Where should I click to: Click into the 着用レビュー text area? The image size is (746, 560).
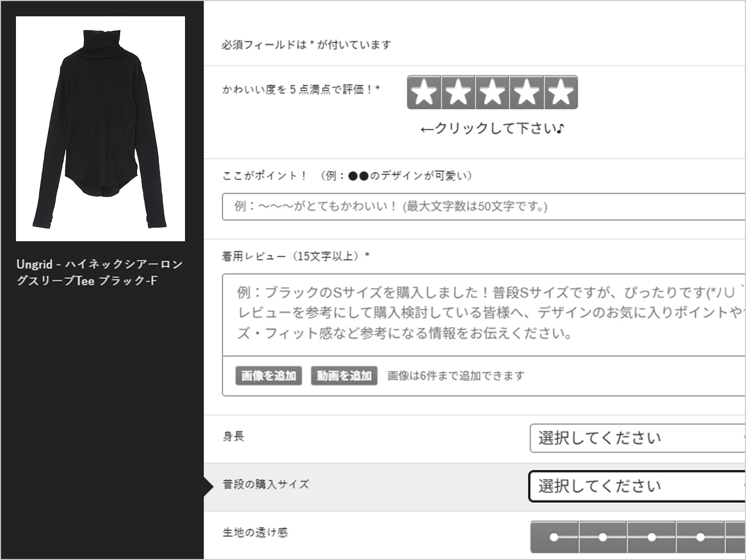point(483,314)
